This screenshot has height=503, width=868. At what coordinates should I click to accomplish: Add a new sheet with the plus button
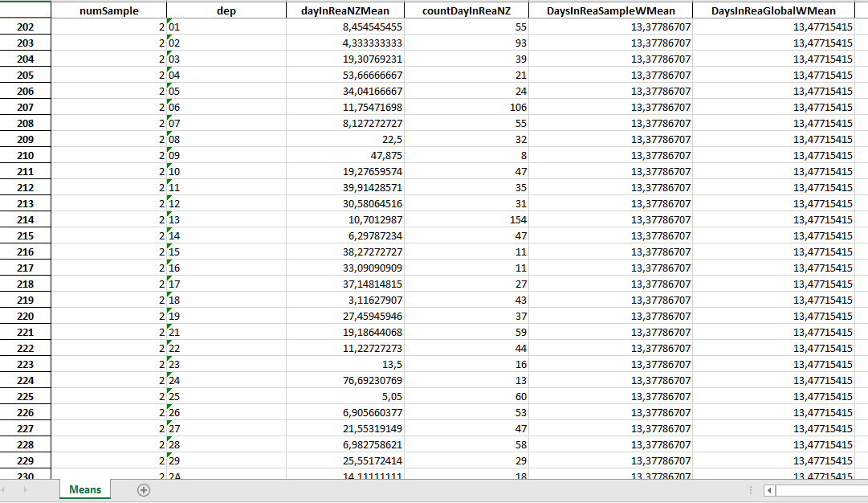144,490
